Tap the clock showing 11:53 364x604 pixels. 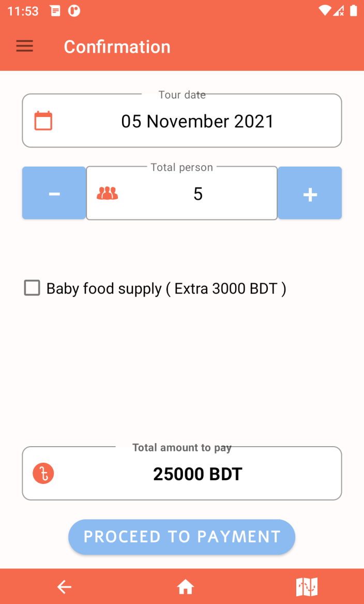pyautogui.click(x=22, y=10)
